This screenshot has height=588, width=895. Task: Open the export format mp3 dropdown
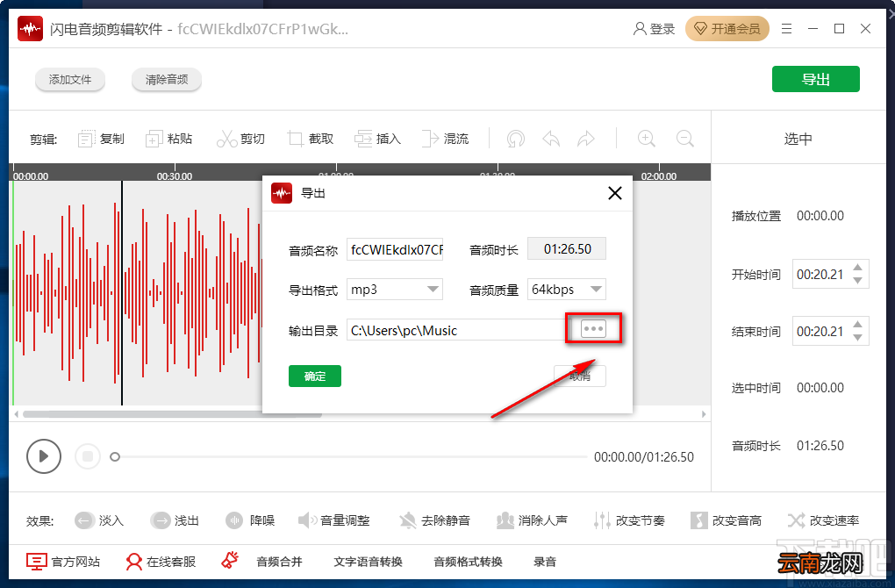395,290
